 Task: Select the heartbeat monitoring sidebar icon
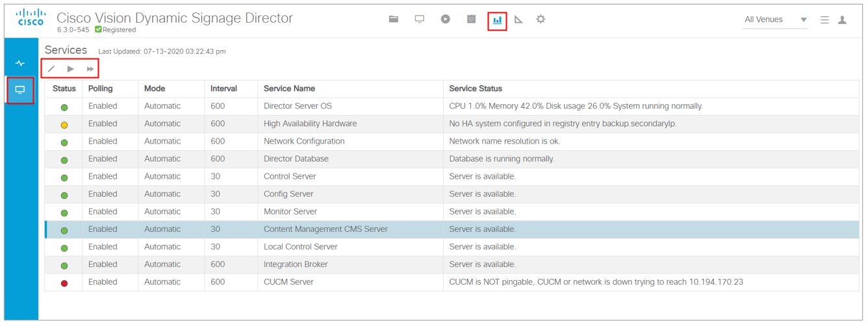pos(21,64)
